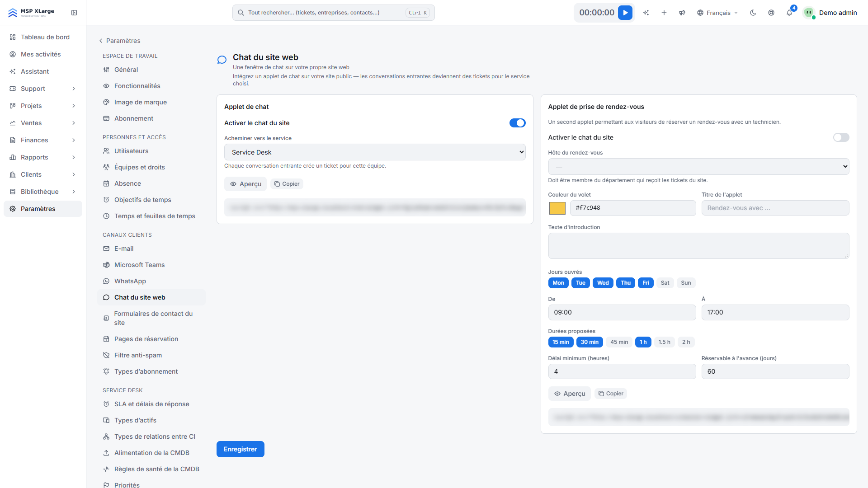
Task: Open Hôte du rendez-vous dropdown
Action: tap(698, 167)
